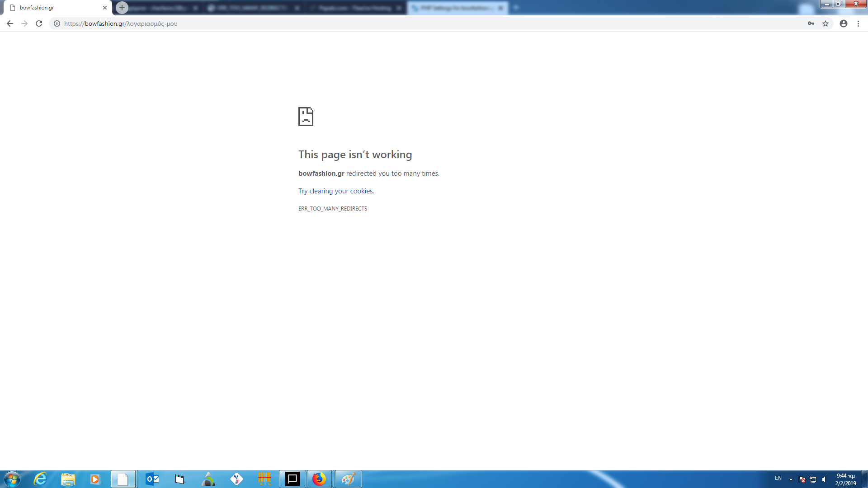868x488 pixels.
Task: Open a new tab with plus button
Action: pyautogui.click(x=122, y=8)
